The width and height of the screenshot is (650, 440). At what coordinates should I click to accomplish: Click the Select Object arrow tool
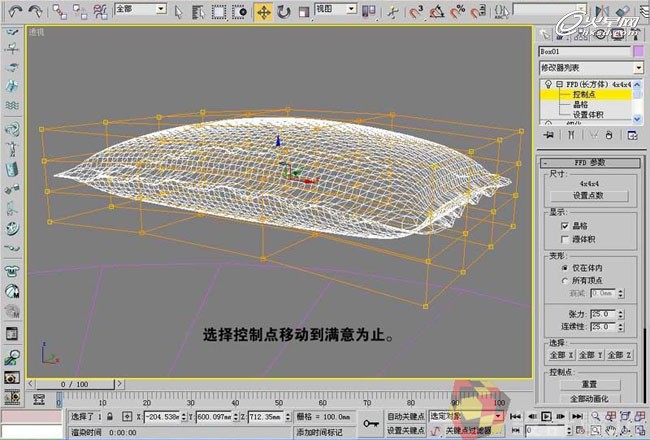(178, 12)
